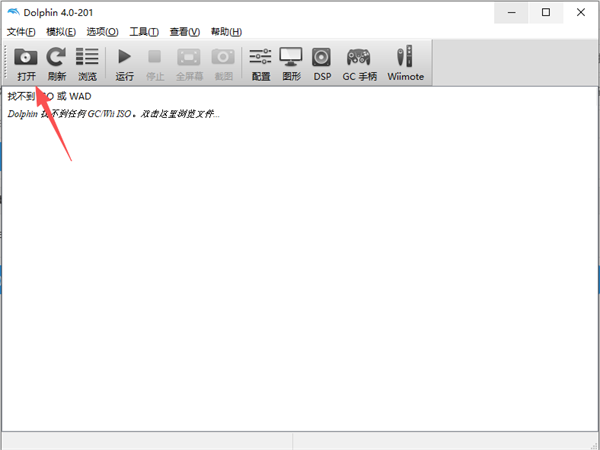Click the italic 'Dolphin 找不到任何 GC/Wii ISO' browse link

coord(114,114)
